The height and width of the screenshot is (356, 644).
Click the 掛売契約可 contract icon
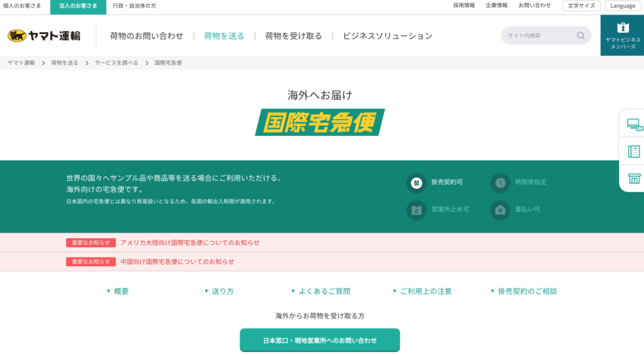point(416,183)
